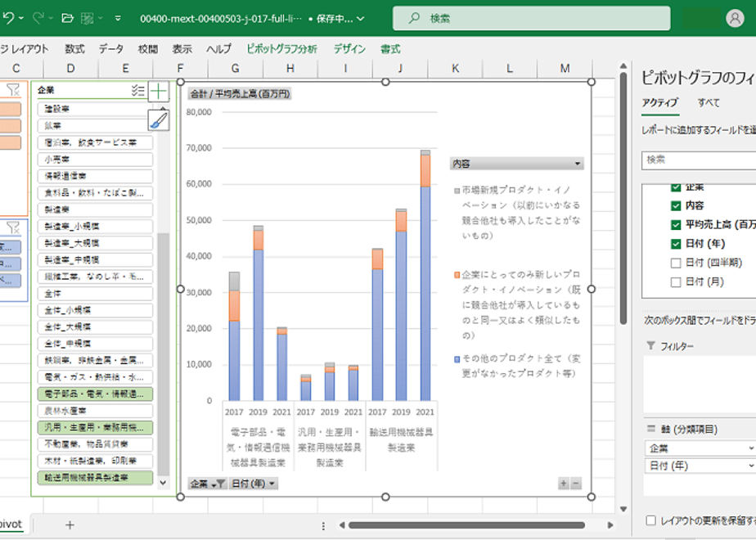
Task: Click the worksheet scroll-up arrow
Action: click(623, 66)
